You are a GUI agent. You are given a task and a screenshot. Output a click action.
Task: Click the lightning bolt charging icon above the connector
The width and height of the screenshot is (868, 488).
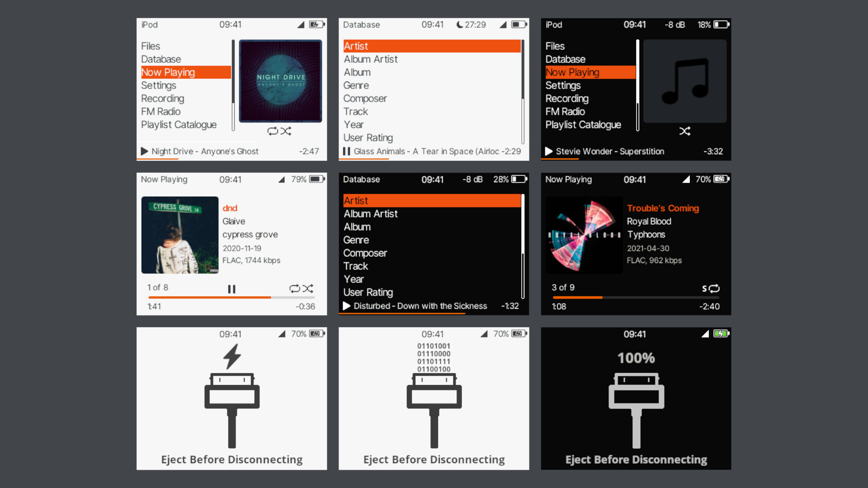[x=232, y=357]
